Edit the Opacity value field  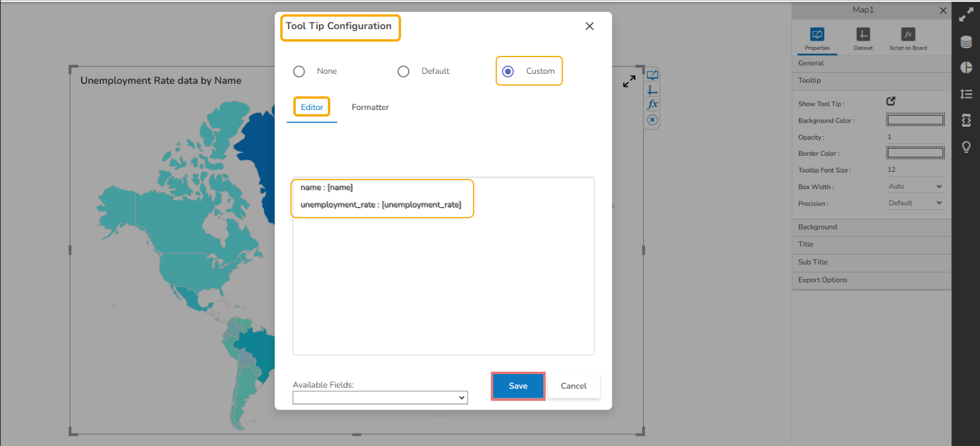(915, 137)
